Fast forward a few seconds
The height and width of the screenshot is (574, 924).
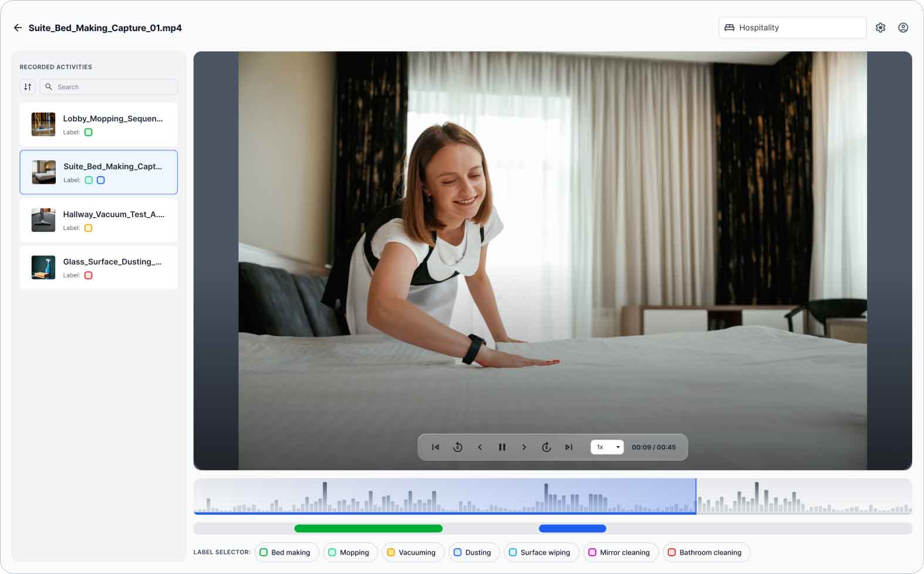point(547,447)
